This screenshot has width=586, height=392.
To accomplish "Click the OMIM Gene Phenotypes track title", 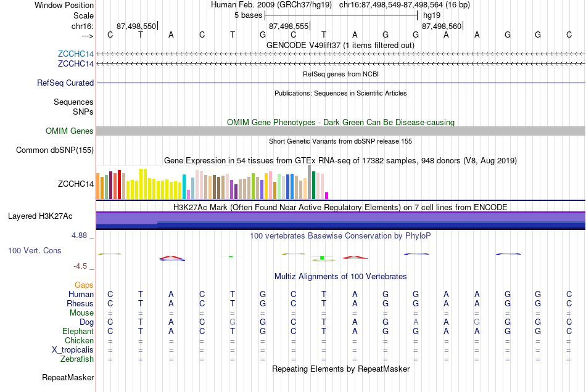I will [x=341, y=123].
